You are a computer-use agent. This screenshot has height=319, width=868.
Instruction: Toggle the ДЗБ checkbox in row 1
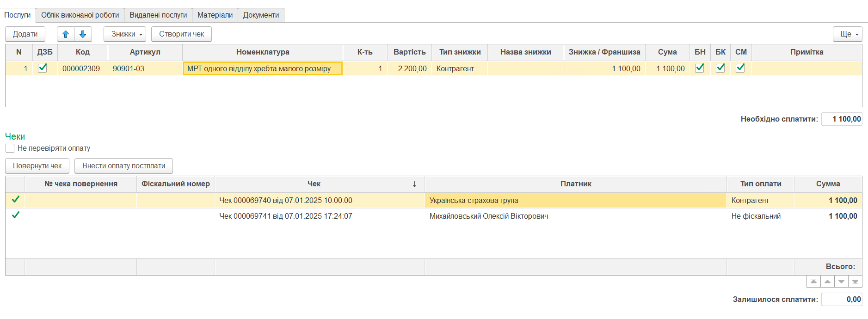click(43, 68)
